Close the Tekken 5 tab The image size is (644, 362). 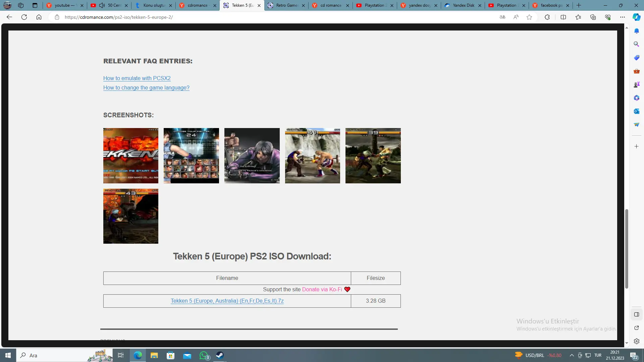click(259, 5)
